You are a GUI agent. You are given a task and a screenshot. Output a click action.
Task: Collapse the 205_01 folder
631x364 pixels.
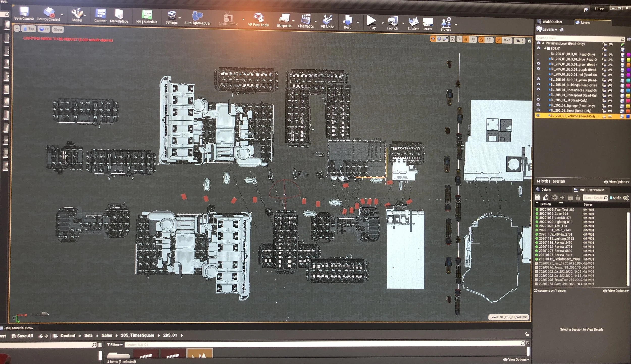(546, 48)
